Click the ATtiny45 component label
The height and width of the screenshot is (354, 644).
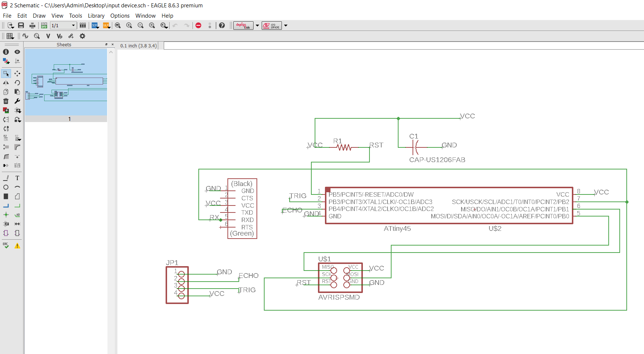point(397,229)
